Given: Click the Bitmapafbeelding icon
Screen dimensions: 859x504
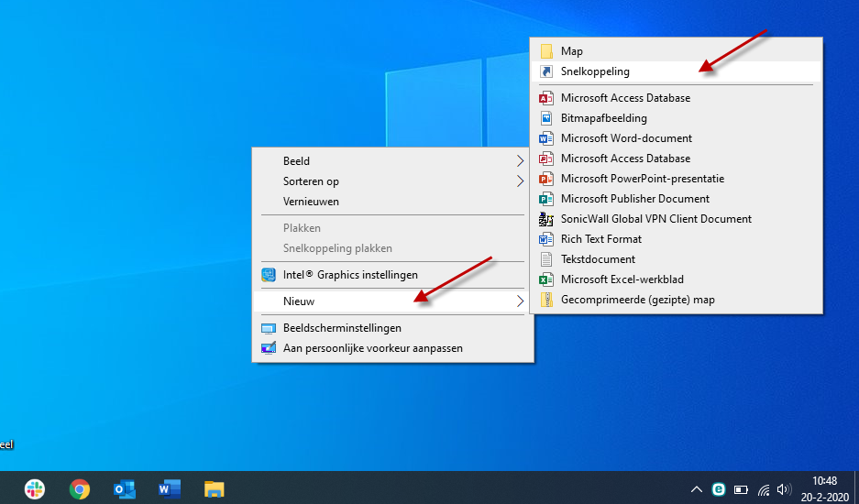Looking at the screenshot, I should [x=546, y=118].
